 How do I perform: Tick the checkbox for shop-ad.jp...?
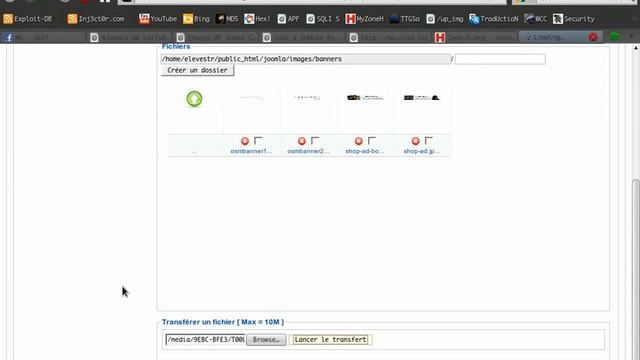(x=428, y=140)
